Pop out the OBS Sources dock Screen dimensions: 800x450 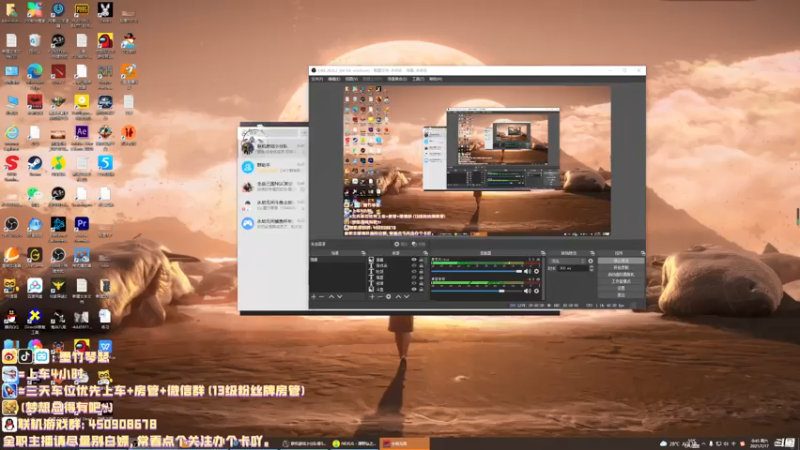(x=425, y=253)
